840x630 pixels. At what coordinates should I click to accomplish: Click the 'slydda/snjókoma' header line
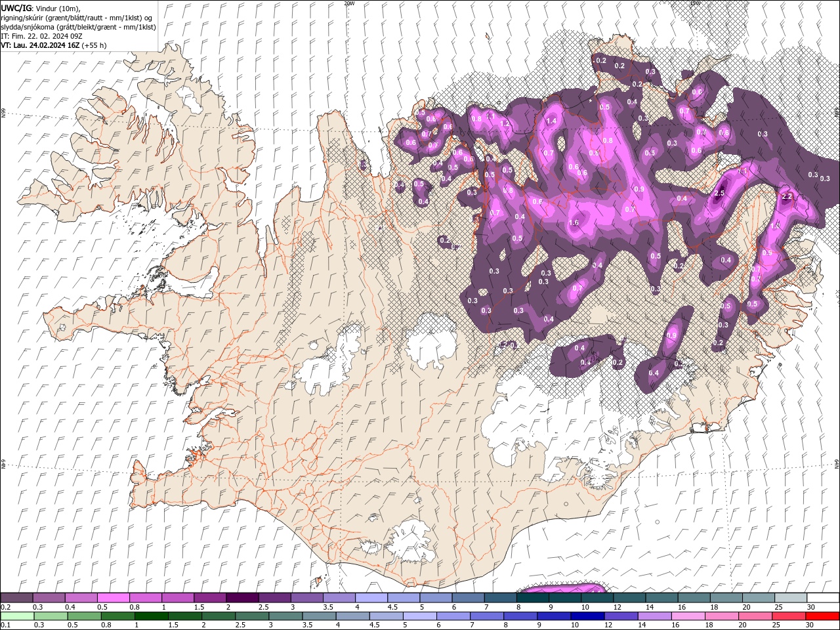(x=78, y=27)
